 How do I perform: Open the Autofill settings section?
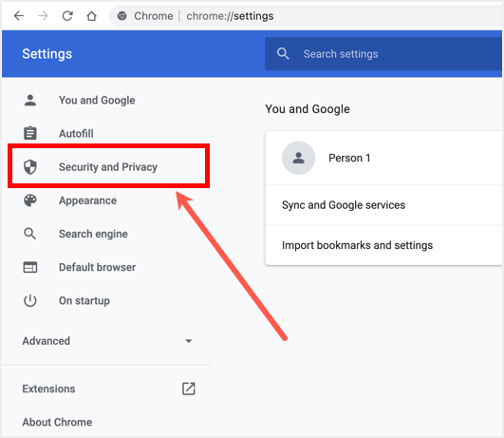[76, 134]
